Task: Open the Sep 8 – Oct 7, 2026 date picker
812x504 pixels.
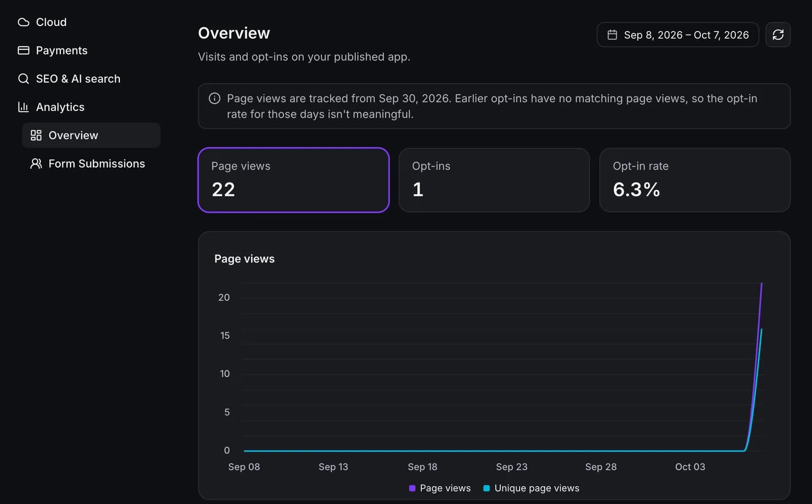Action: pos(678,35)
